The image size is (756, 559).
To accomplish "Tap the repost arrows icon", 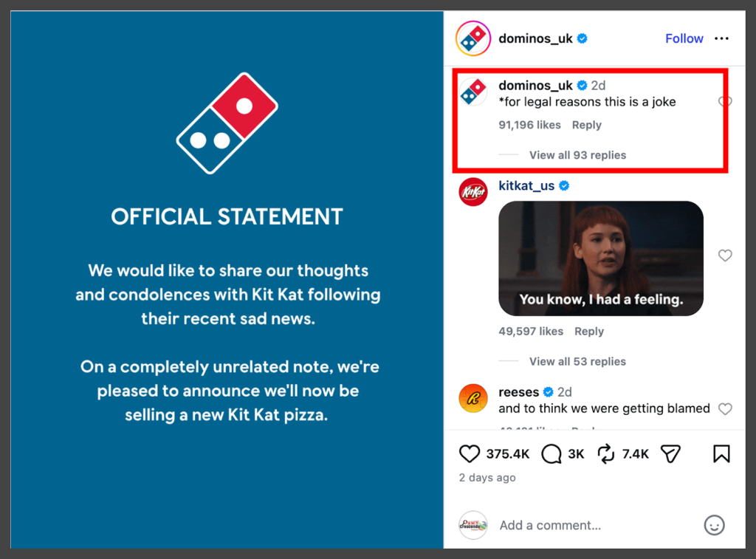I will (606, 453).
